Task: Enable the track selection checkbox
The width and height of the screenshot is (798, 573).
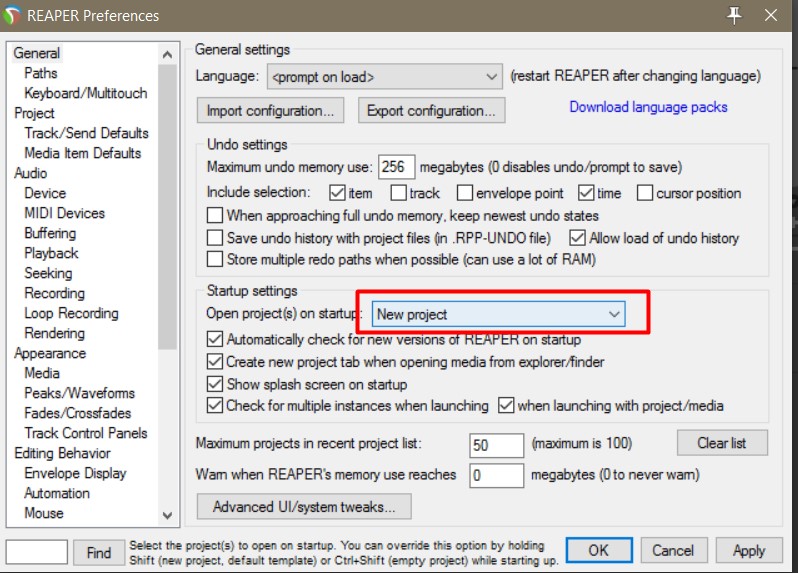Action: click(398, 193)
